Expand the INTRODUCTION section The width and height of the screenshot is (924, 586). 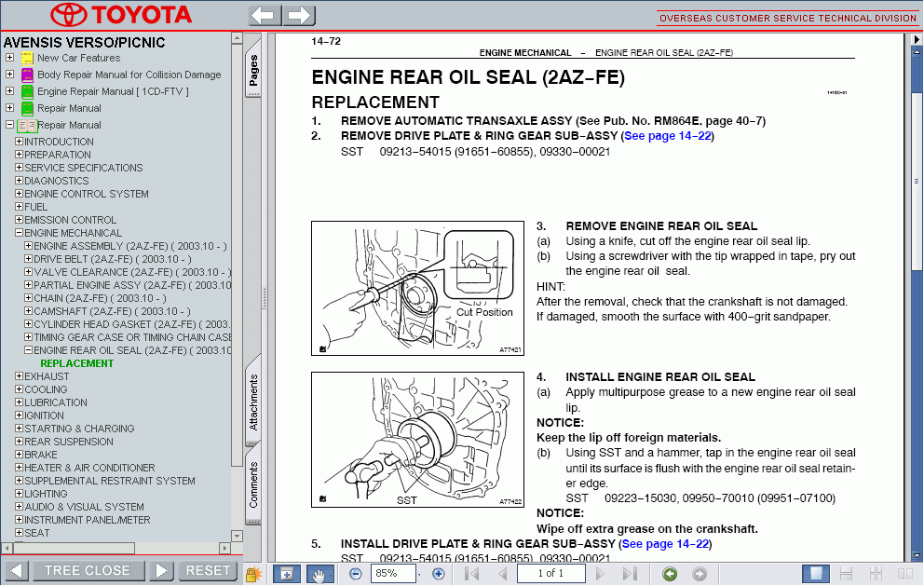click(x=19, y=142)
